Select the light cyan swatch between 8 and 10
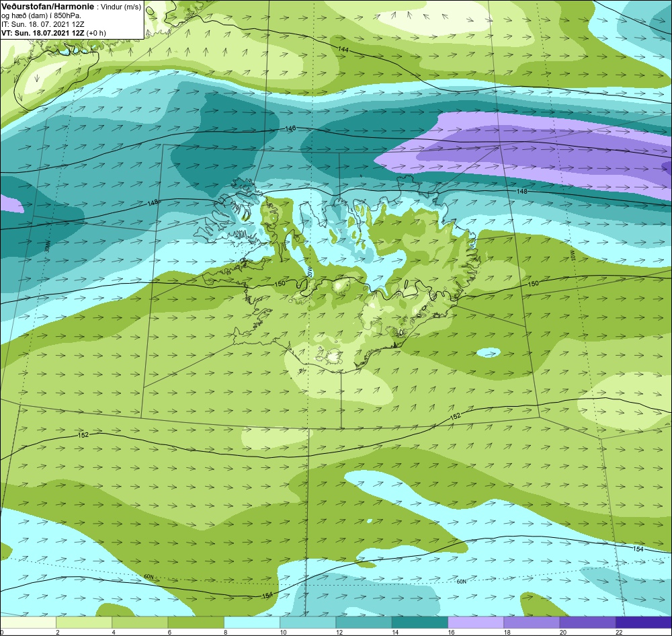672x636 pixels. pos(252,621)
